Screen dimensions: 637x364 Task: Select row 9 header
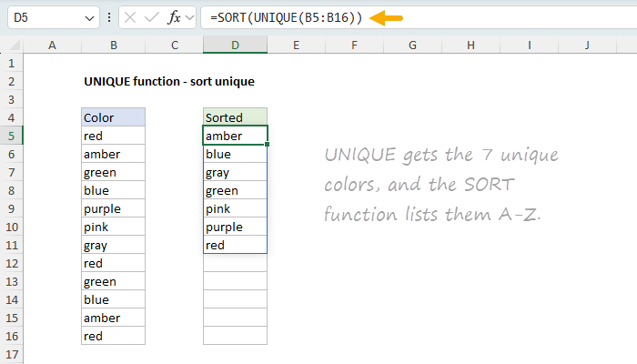(x=11, y=208)
